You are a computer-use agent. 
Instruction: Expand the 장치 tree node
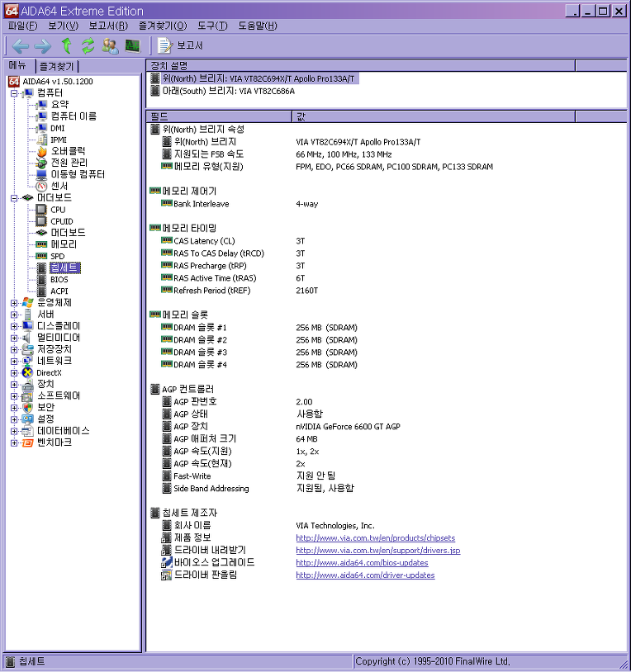click(14, 385)
